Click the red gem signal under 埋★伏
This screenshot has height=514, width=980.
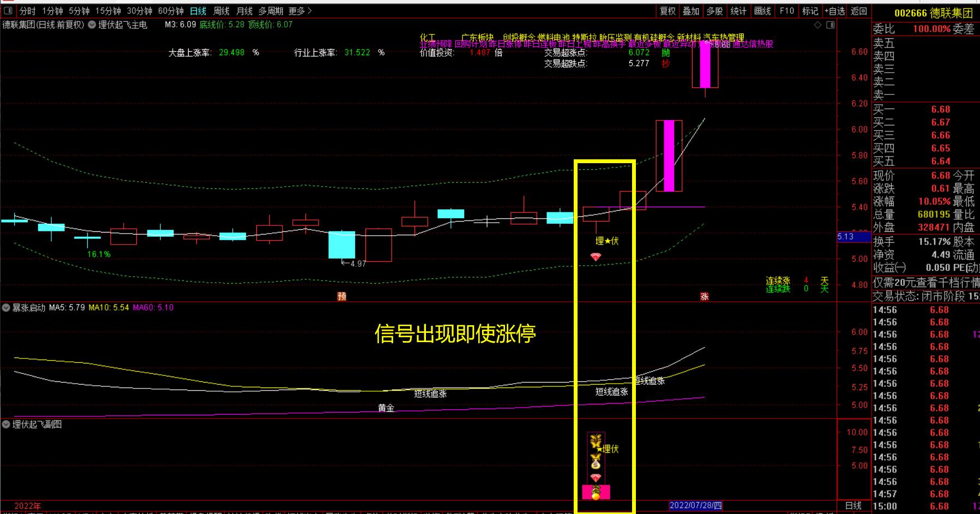tap(596, 256)
